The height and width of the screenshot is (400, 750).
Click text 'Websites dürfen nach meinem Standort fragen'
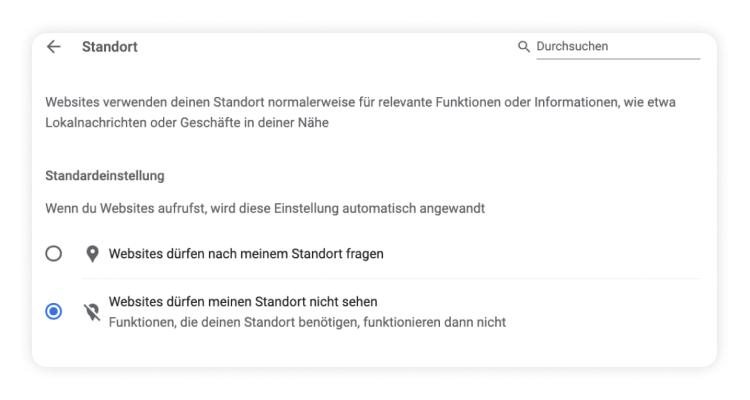tap(246, 254)
